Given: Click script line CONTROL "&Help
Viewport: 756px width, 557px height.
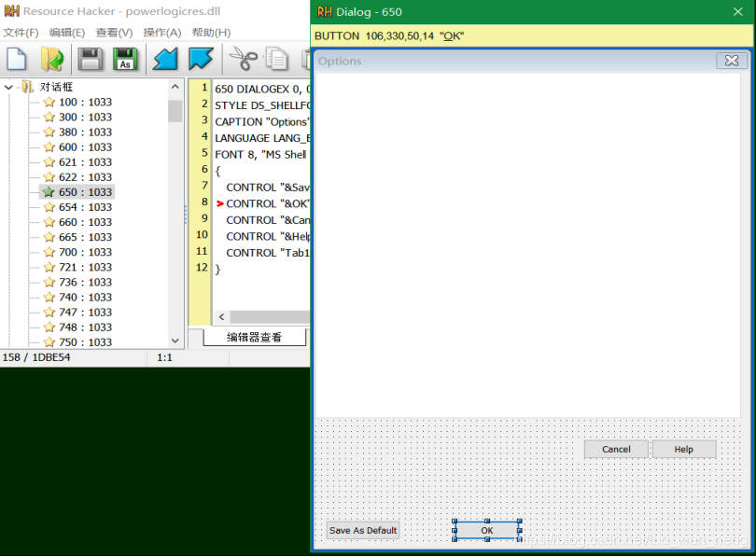Looking at the screenshot, I should pos(268,237).
